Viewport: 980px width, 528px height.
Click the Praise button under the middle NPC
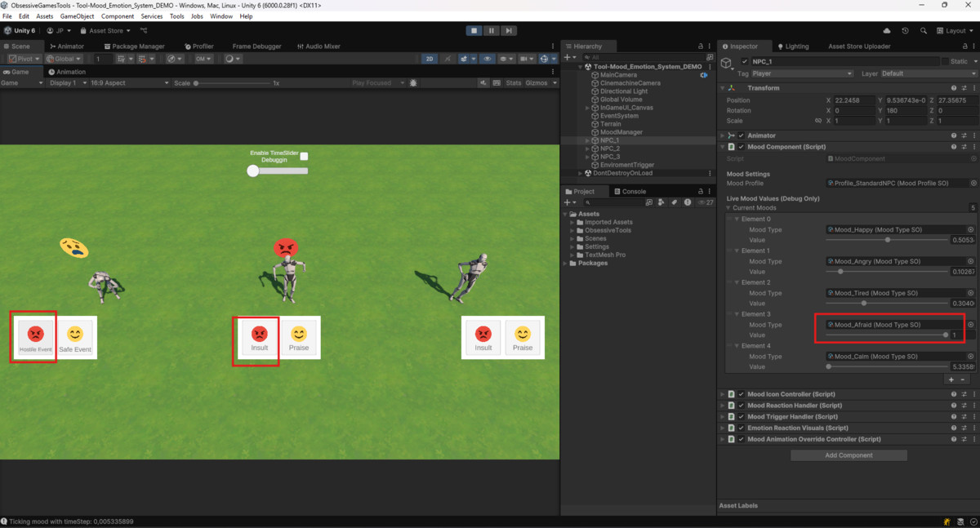pyautogui.click(x=299, y=338)
